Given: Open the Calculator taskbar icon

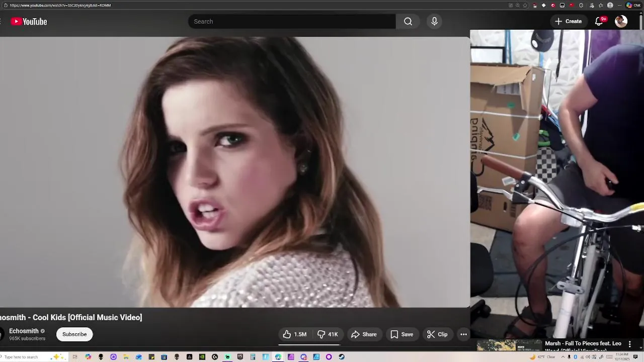Looking at the screenshot, I should pyautogui.click(x=253, y=357).
